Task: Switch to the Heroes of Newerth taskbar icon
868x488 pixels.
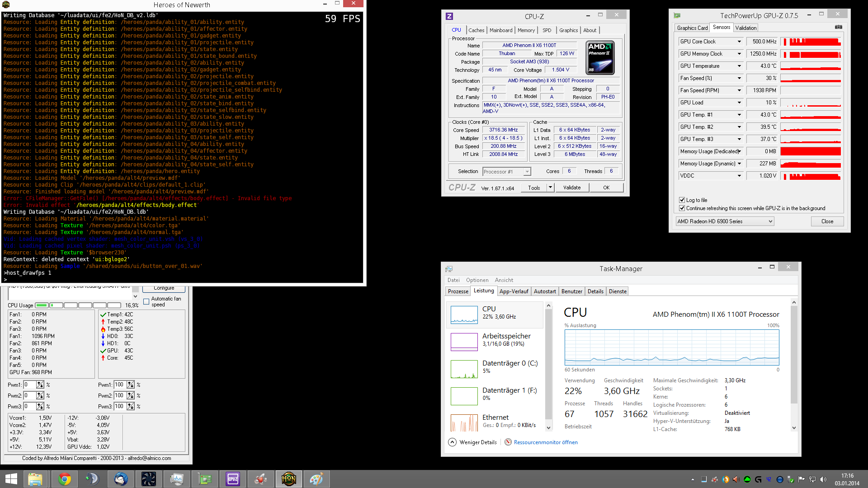Action: coord(288,479)
